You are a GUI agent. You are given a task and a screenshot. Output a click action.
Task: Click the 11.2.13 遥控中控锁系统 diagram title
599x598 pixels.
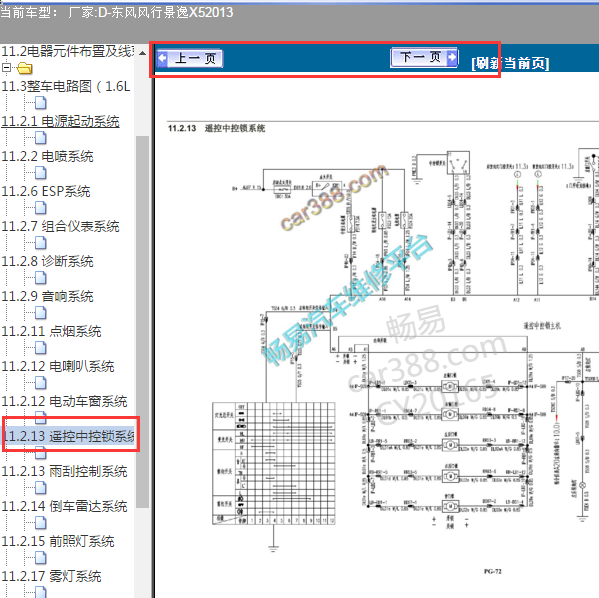pyautogui.click(x=217, y=128)
